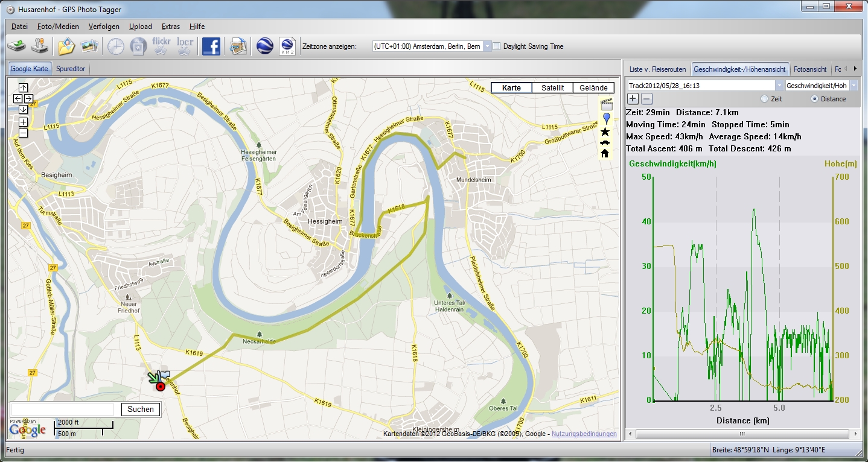Click the map zoom-in plus button

(23, 122)
